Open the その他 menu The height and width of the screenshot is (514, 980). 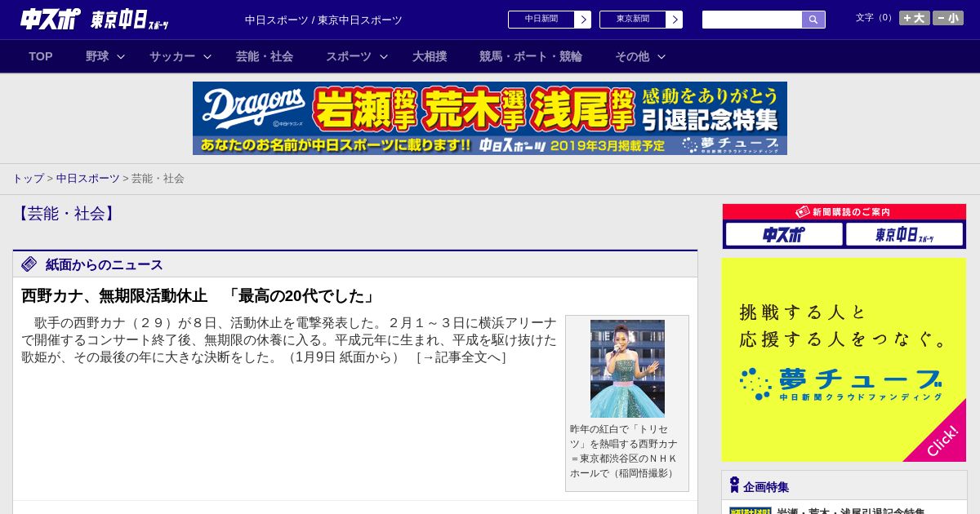[632, 56]
